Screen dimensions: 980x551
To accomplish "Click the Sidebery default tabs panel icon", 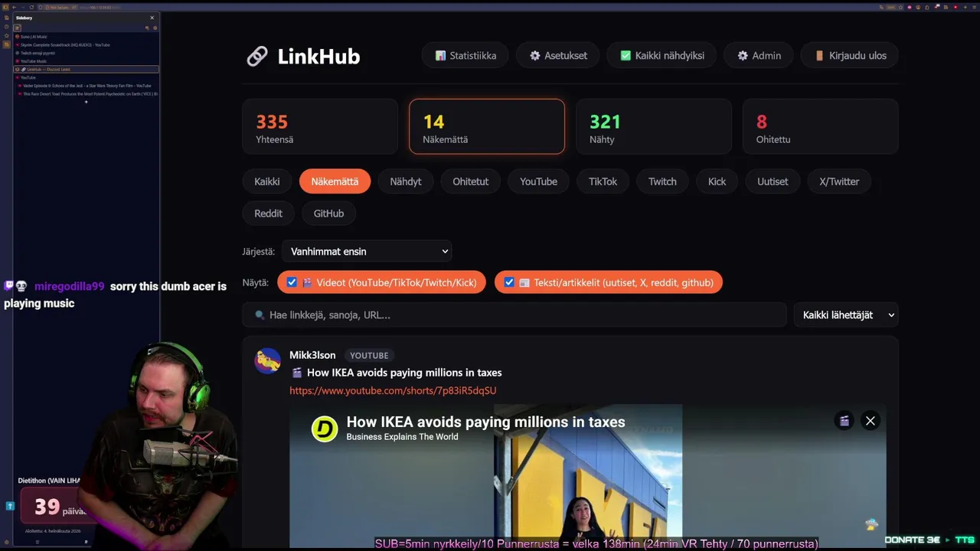I will 17,28.
